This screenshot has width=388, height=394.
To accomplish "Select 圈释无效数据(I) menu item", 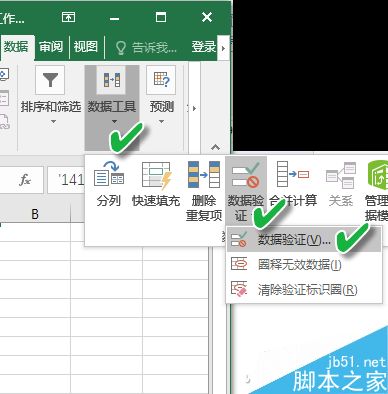I will pyautogui.click(x=304, y=265).
